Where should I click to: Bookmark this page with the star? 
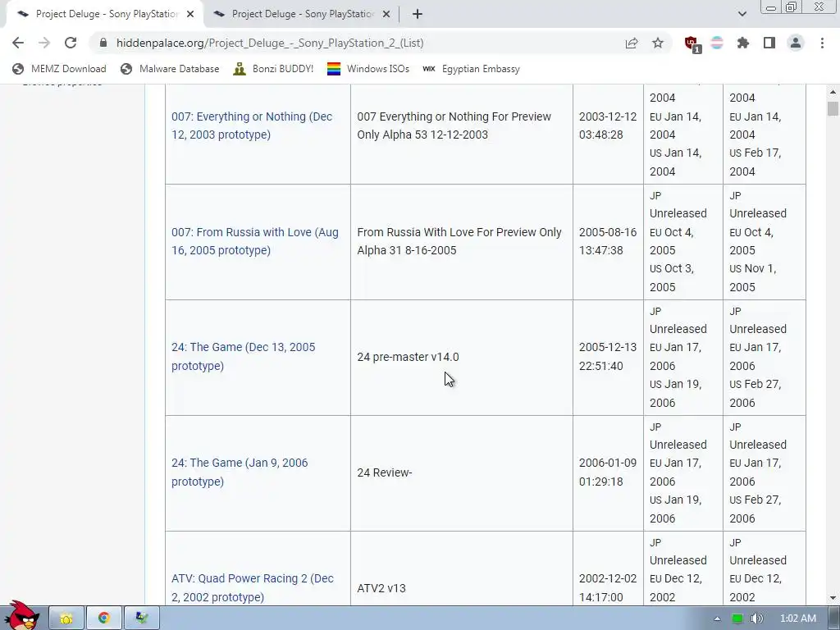point(658,43)
